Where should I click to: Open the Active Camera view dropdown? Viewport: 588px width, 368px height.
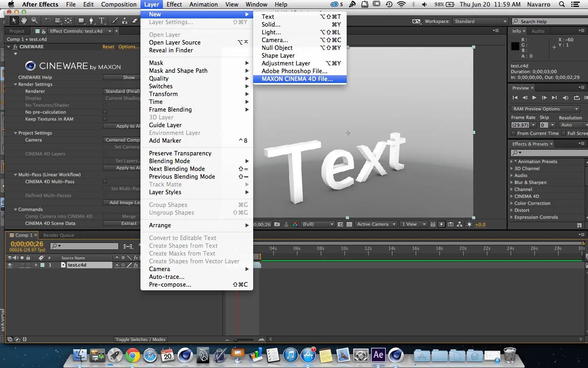pyautogui.click(x=376, y=224)
